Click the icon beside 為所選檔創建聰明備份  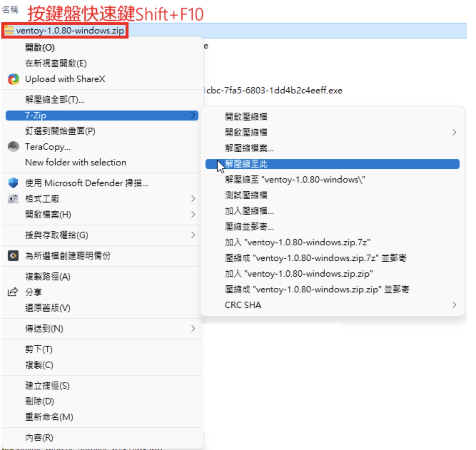(x=13, y=256)
